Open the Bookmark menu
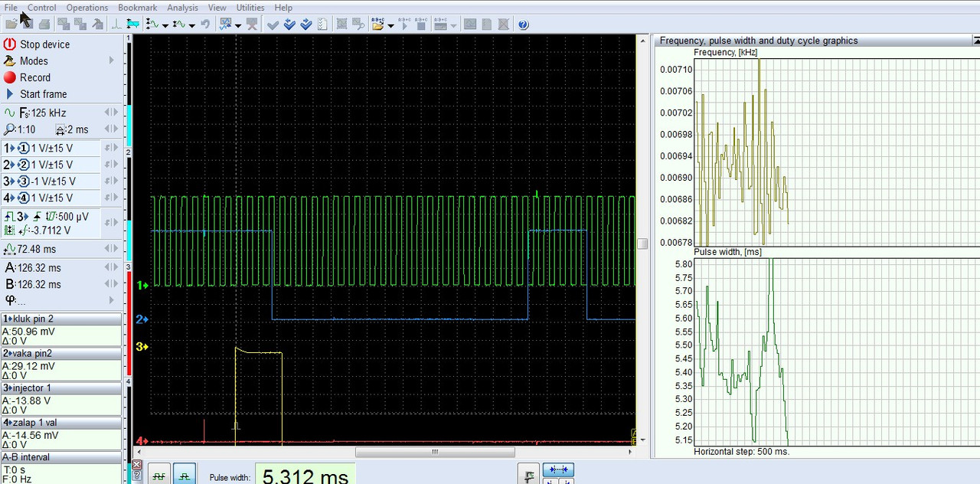Image resolution: width=980 pixels, height=484 pixels. tap(137, 8)
